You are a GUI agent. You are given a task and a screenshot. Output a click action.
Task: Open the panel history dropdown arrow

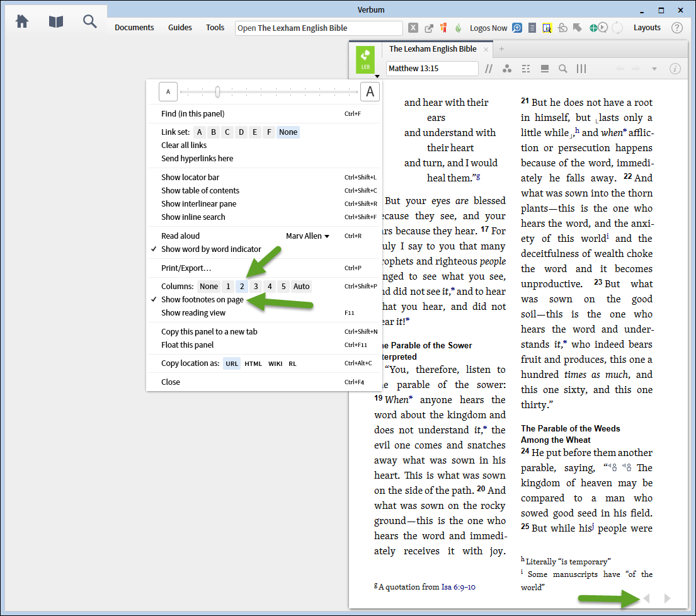coord(654,69)
